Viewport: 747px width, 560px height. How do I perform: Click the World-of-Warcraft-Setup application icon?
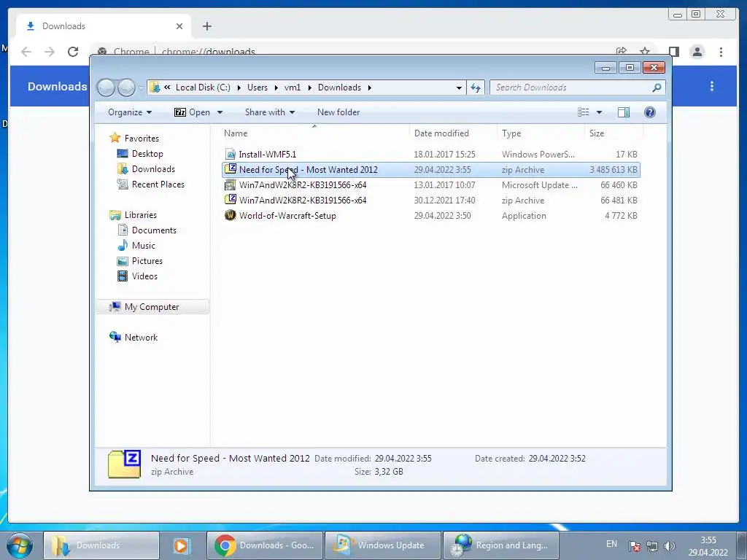231,215
